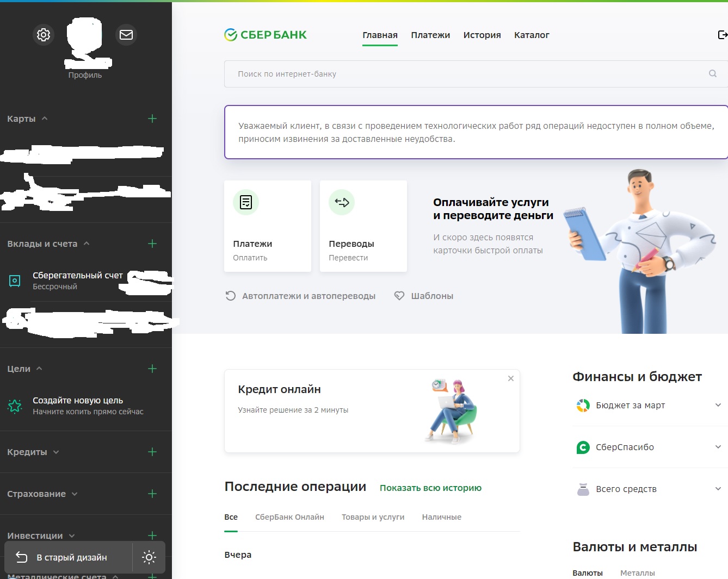Click the old design back-arrow icon

[x=21, y=557]
